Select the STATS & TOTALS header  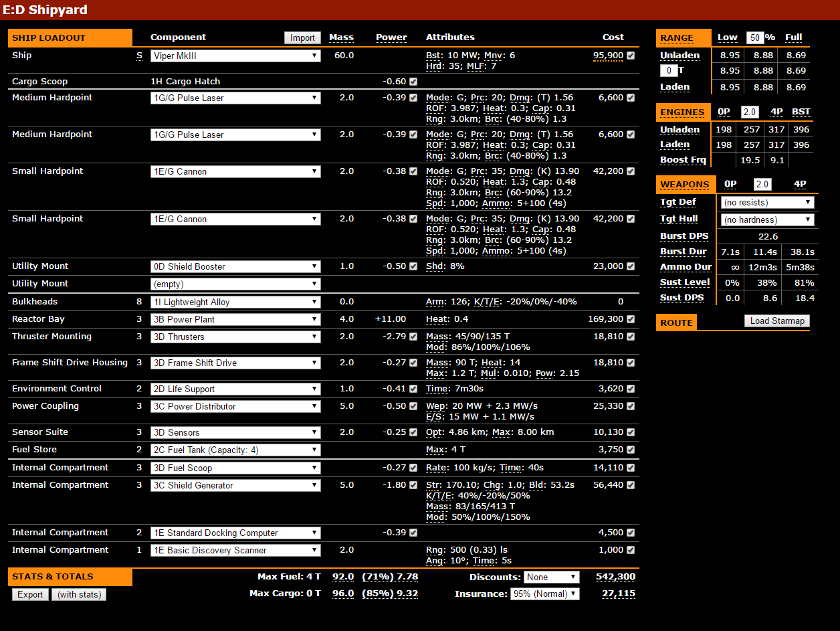pos(70,577)
